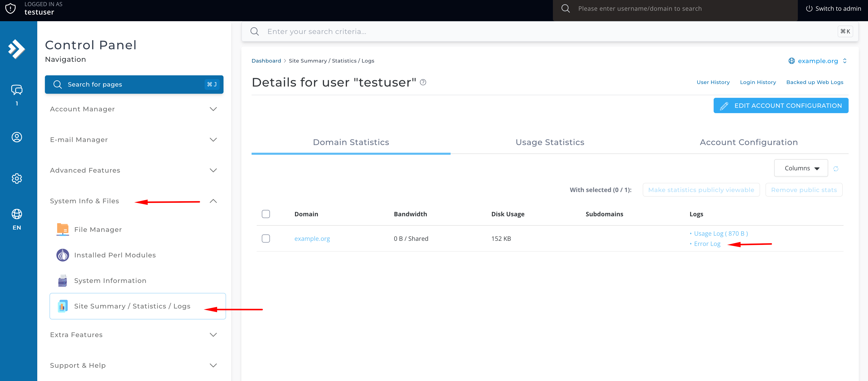Click the globe language icon labeled EN
The height and width of the screenshot is (381, 868).
pos(17,214)
